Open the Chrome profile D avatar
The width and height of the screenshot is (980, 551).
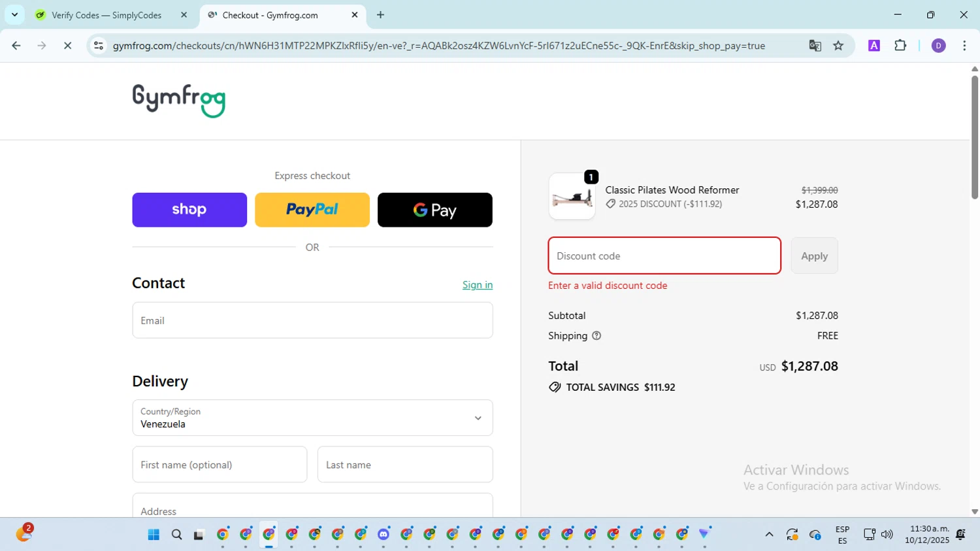[938, 46]
